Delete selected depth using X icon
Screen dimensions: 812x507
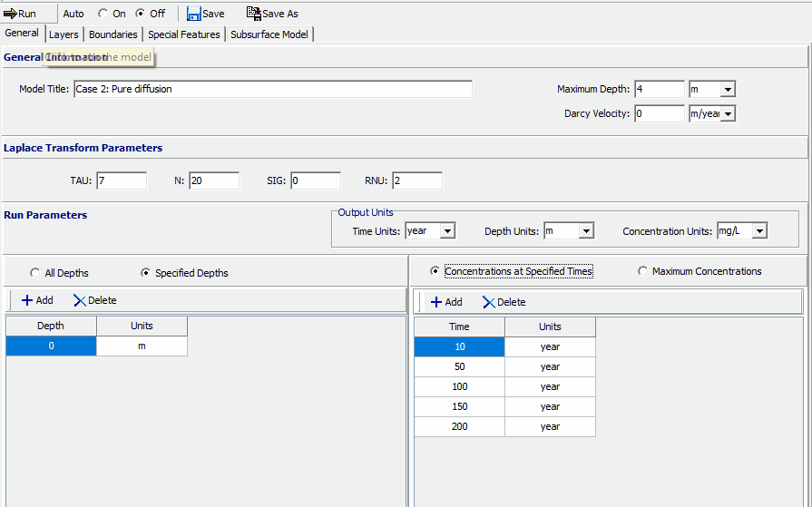click(x=81, y=300)
